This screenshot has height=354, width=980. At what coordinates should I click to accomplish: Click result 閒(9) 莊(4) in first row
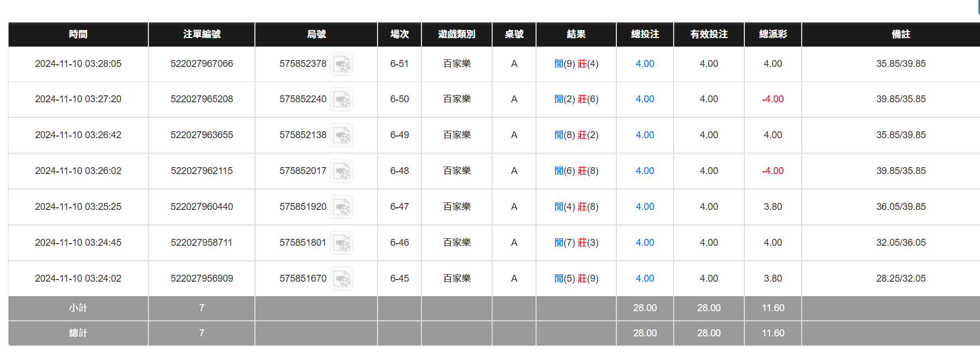[x=576, y=64]
